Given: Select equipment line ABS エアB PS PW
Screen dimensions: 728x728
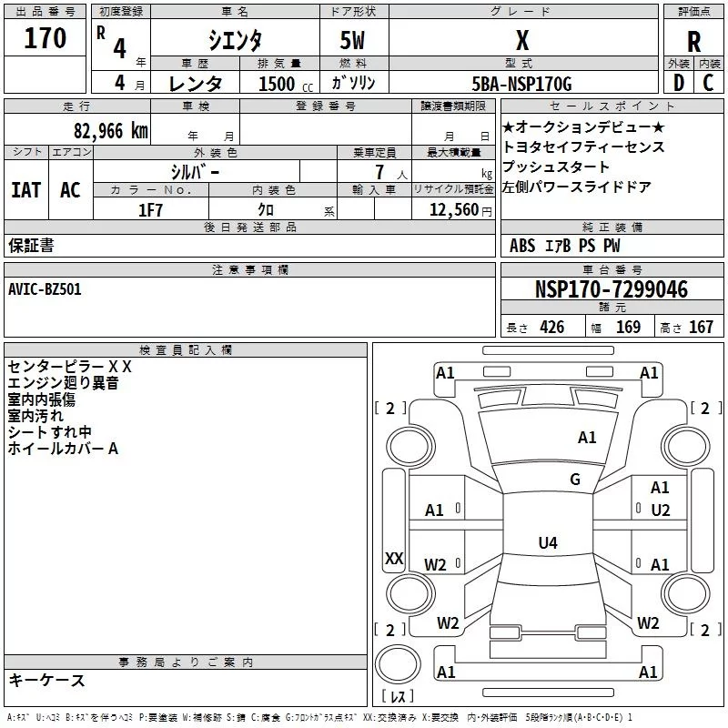Looking at the screenshot, I should tap(564, 246).
